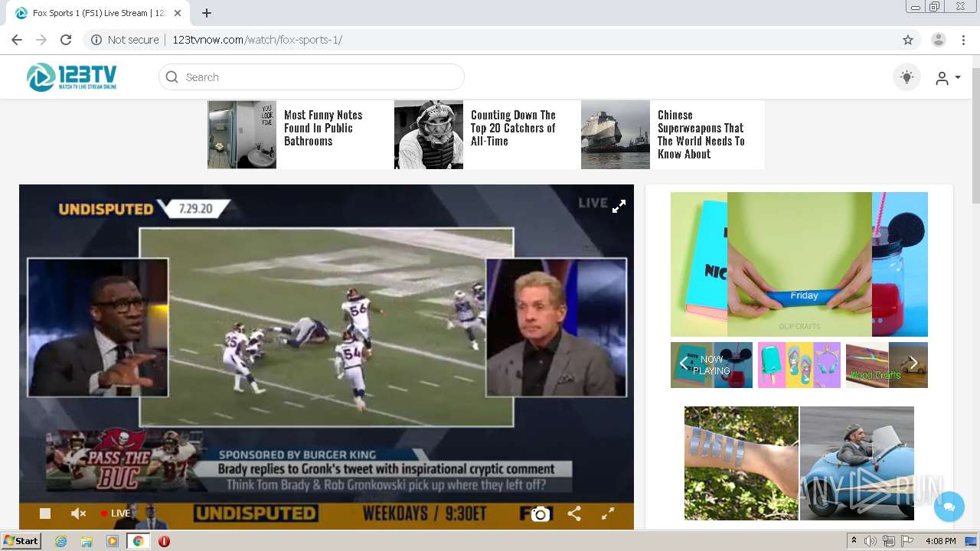The width and height of the screenshot is (980, 551).
Task: Open the Most Funny Notes In Bathrooms ad
Action: (323, 128)
